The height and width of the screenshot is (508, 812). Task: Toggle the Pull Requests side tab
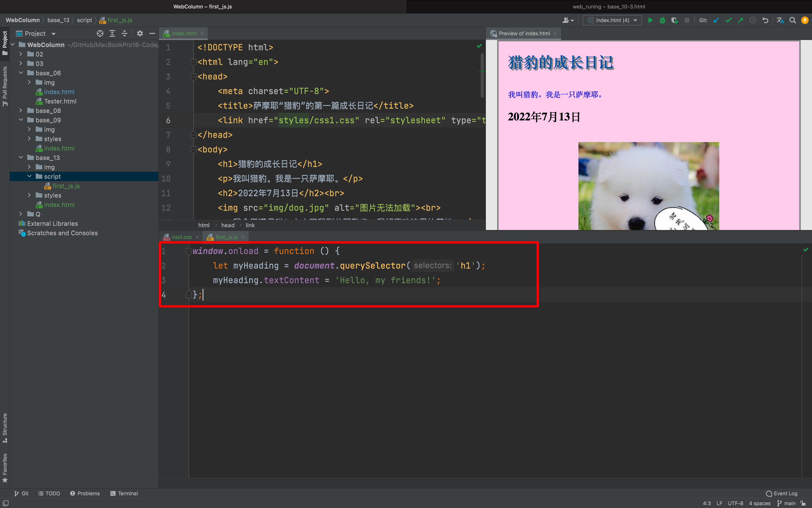(x=5, y=86)
